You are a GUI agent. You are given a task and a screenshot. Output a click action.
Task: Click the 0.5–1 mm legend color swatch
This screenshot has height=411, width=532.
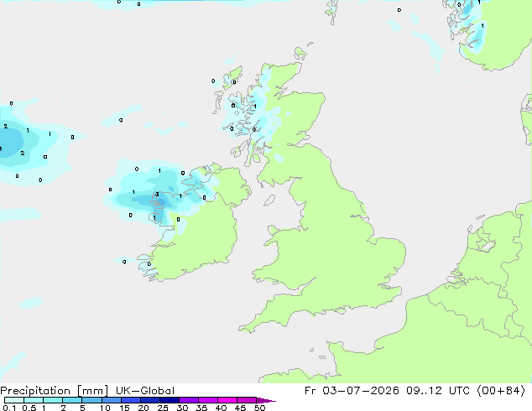[x=34, y=400]
